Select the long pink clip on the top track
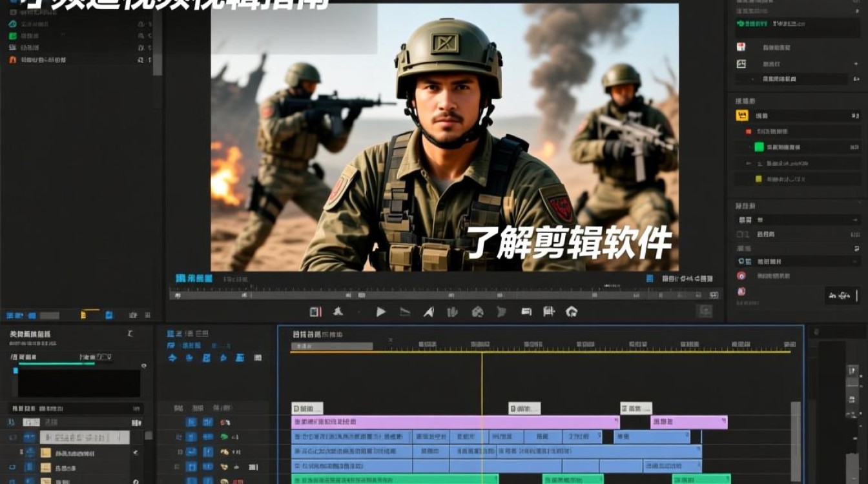 (x=455, y=422)
